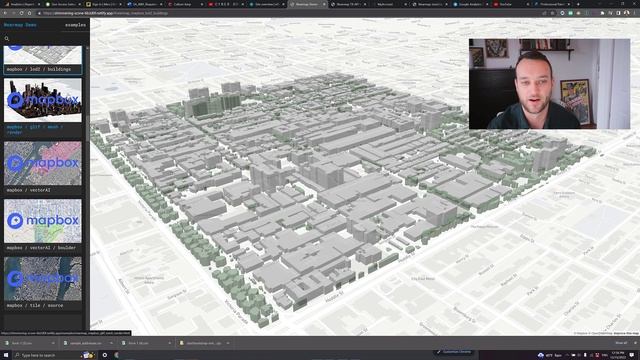Open the Windows notification center icon

[x=632, y=355]
